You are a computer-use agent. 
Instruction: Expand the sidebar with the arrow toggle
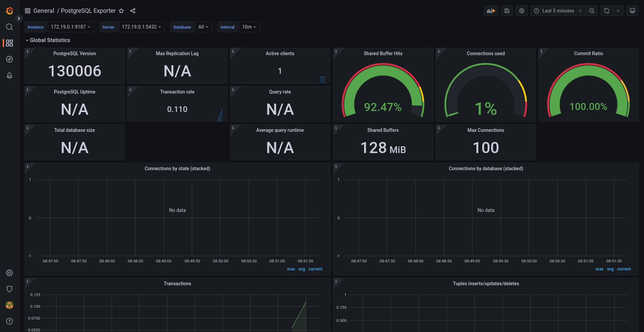click(x=19, y=19)
